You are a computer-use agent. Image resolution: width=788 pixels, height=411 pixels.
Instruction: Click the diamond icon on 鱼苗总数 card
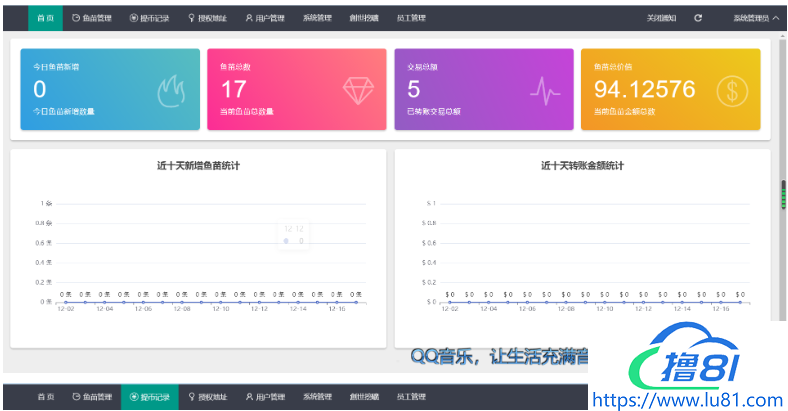359,91
